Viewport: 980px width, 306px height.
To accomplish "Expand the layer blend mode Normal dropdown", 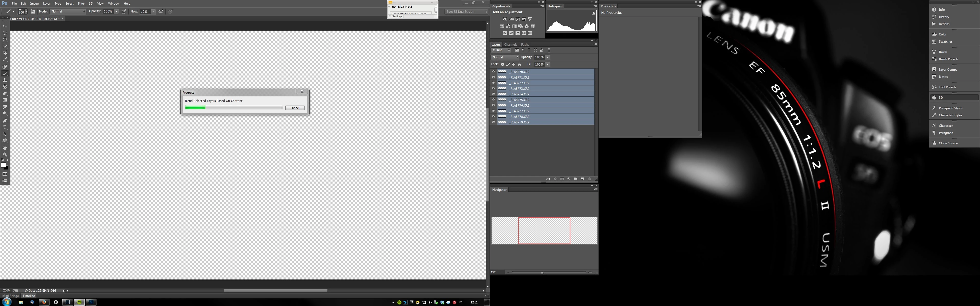I will (505, 57).
